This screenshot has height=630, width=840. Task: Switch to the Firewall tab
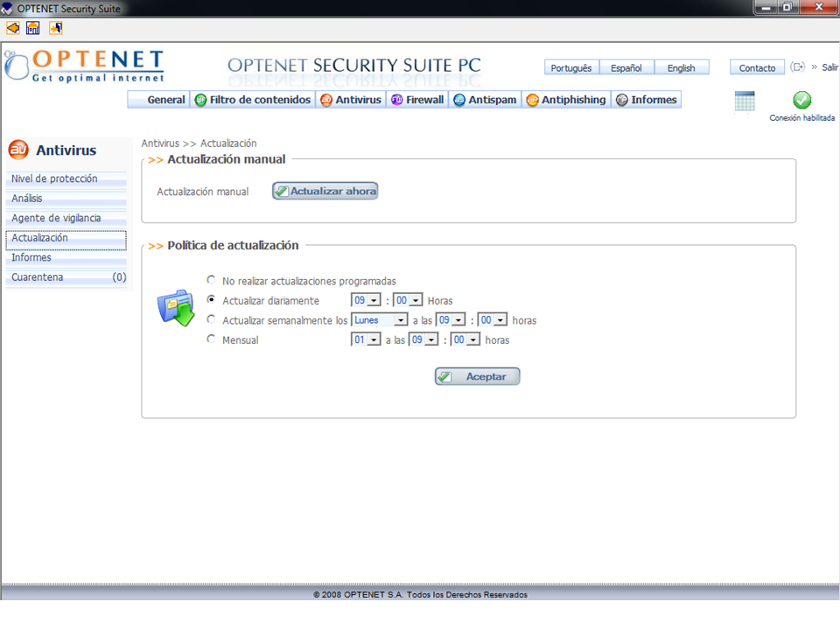417,100
